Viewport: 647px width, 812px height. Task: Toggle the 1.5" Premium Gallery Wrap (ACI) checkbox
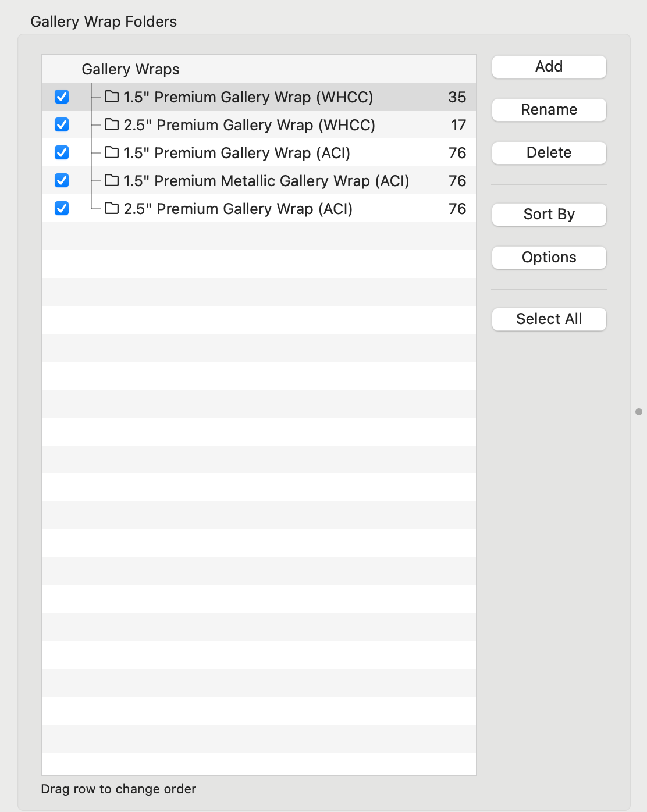pyautogui.click(x=62, y=152)
